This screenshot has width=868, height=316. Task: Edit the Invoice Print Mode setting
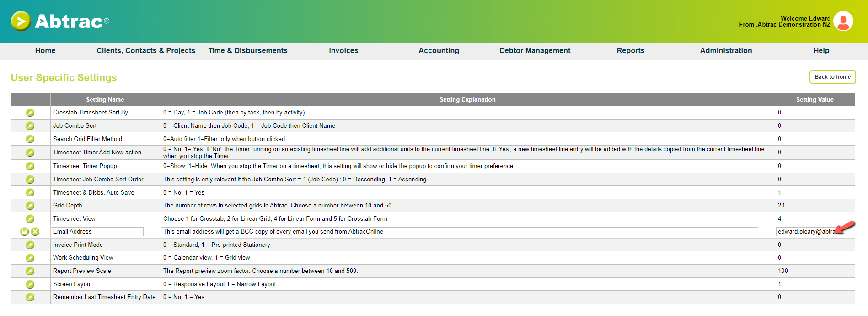click(30, 245)
